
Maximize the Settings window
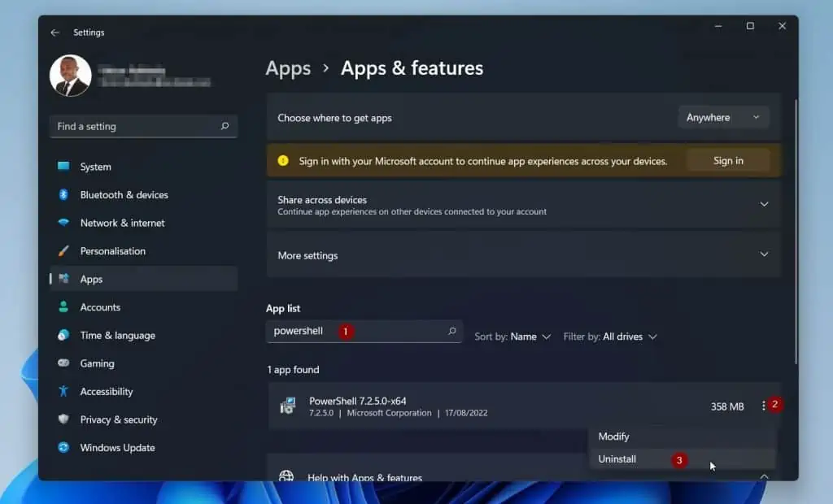pyautogui.click(x=750, y=26)
